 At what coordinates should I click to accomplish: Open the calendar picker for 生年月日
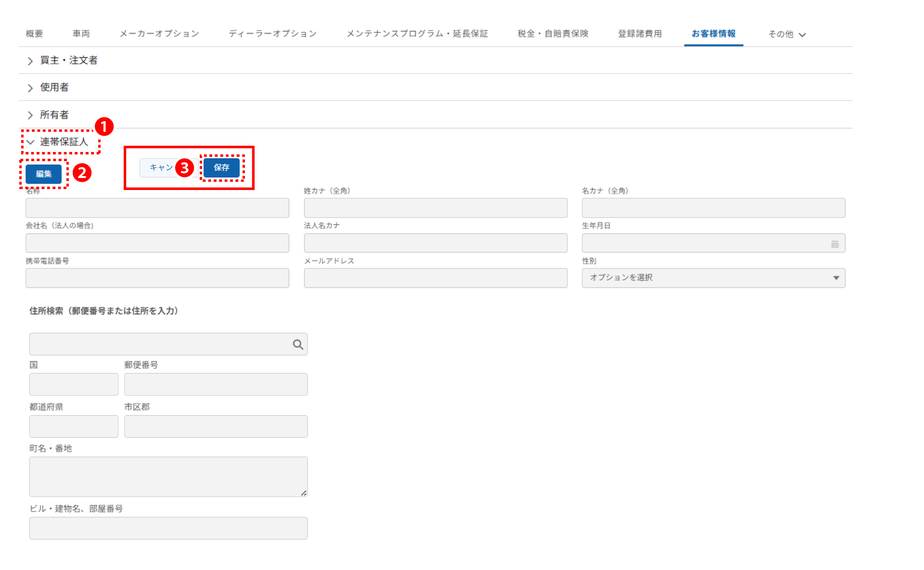[834, 244]
